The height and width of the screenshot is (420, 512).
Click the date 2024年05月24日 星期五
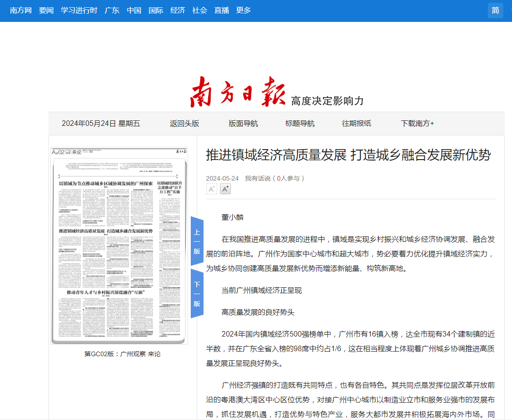point(101,124)
